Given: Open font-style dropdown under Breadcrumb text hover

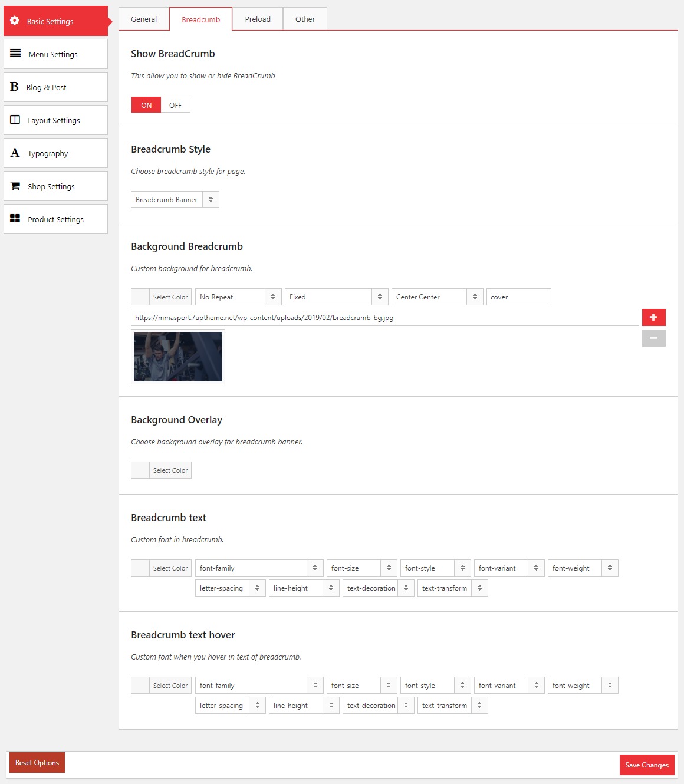Looking at the screenshot, I should tap(436, 685).
